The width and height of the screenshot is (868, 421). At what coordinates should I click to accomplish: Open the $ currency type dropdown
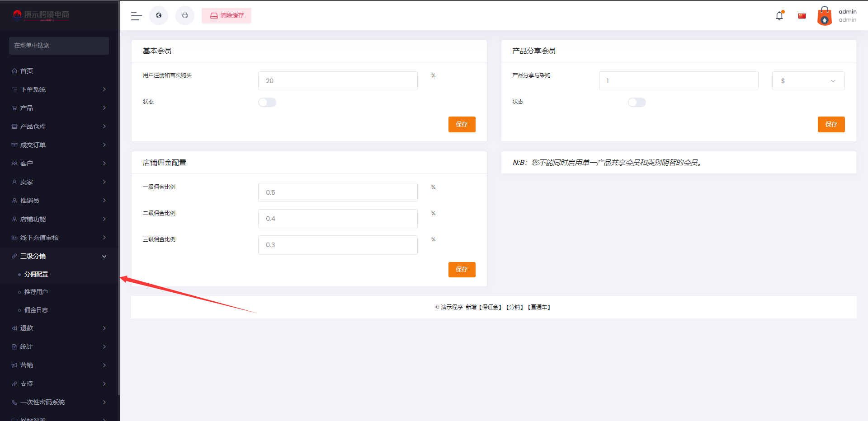click(x=808, y=81)
